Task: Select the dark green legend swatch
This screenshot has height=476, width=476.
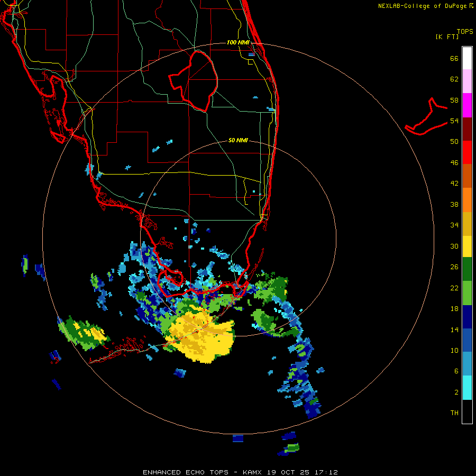Action: (x=467, y=269)
